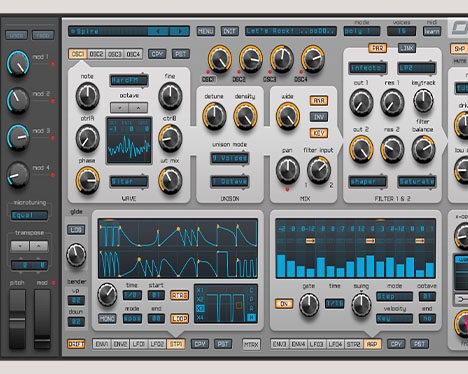Click the transpose up arrow
Viewport: 468px width, 374px height.
[39, 246]
